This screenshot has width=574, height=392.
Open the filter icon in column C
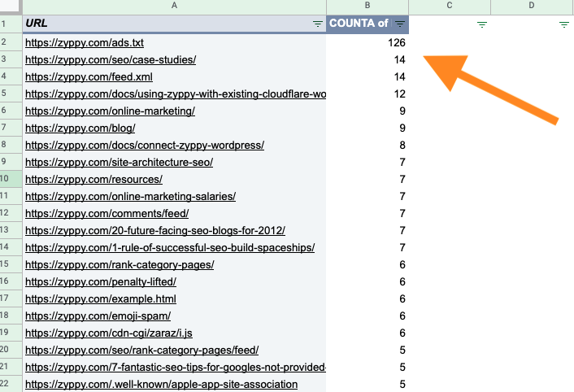pos(482,24)
